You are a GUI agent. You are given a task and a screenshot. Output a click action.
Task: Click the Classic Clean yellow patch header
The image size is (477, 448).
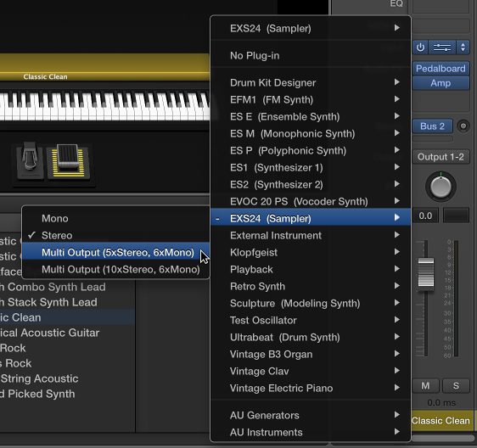pos(105,68)
